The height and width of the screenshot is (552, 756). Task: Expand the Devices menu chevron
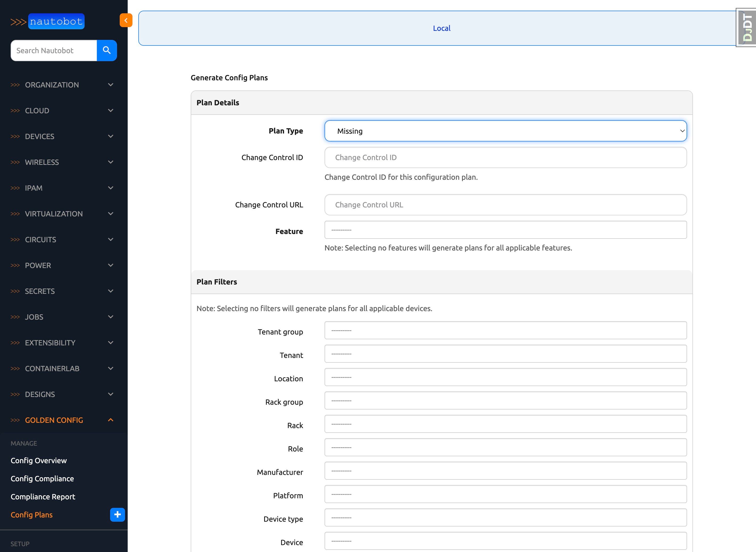(111, 136)
